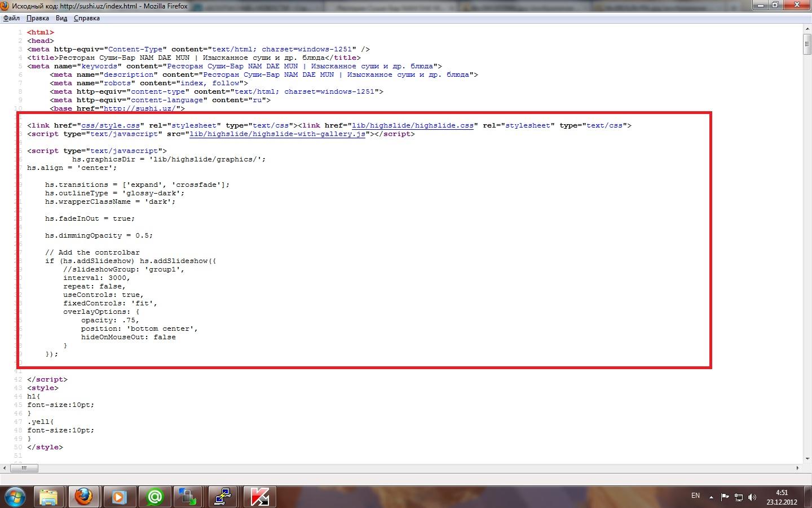This screenshot has width=812, height=508.
Task: Open the Action Center flag icon
Action: click(725, 497)
